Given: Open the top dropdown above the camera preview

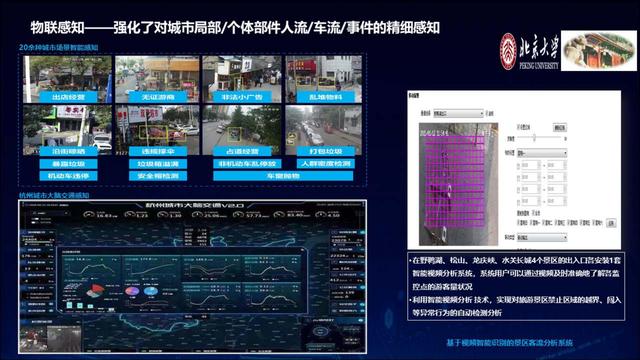Looking at the screenshot, I should (458, 113).
